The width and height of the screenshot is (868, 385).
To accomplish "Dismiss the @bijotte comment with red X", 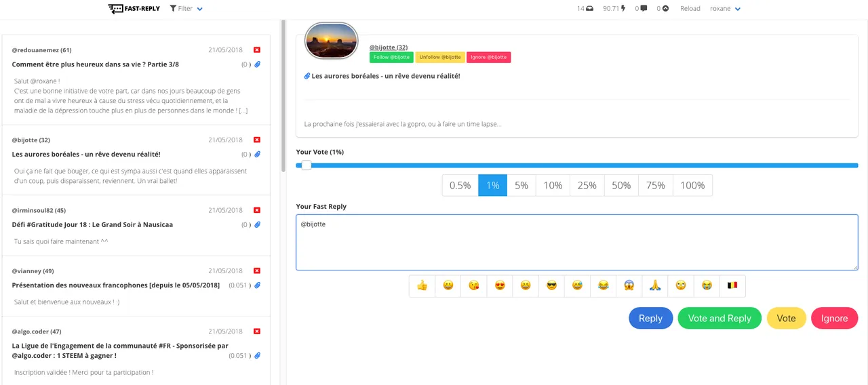I will [x=257, y=140].
